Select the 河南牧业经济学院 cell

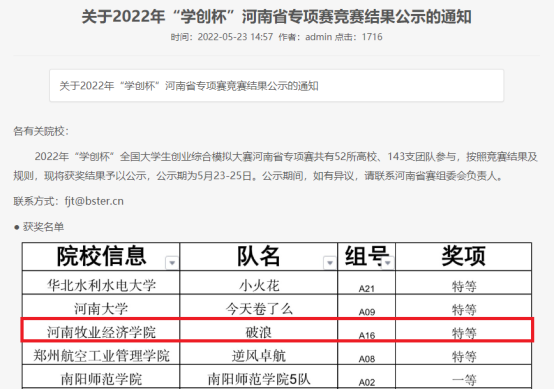[x=101, y=330]
